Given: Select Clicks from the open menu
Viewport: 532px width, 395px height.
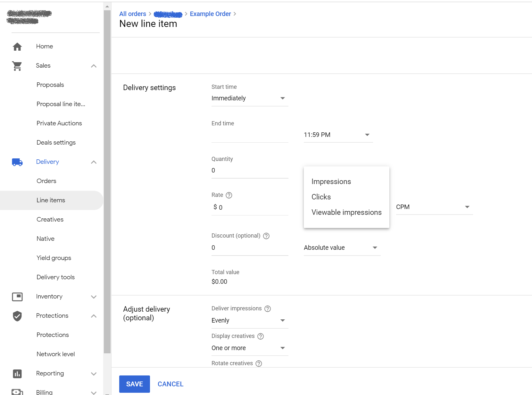Looking at the screenshot, I should (x=321, y=197).
